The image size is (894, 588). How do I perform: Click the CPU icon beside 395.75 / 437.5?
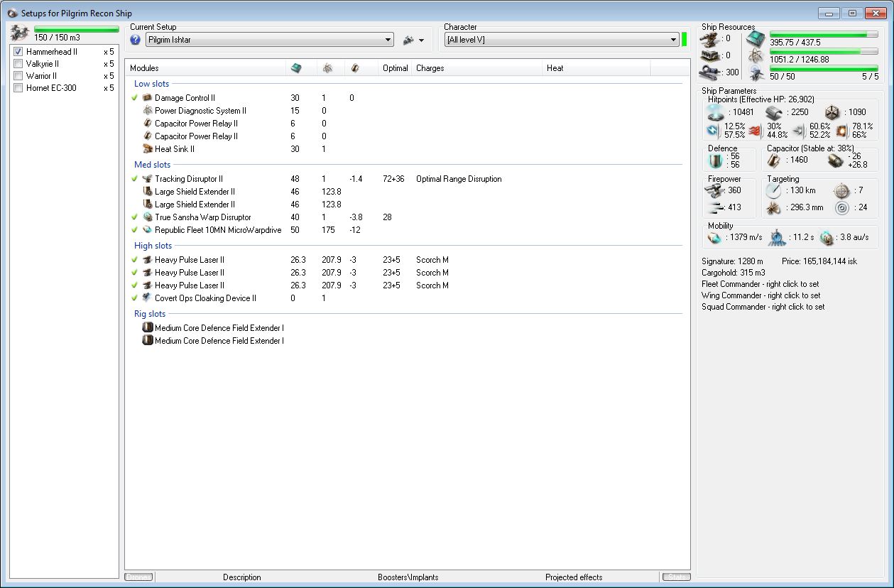click(x=755, y=39)
